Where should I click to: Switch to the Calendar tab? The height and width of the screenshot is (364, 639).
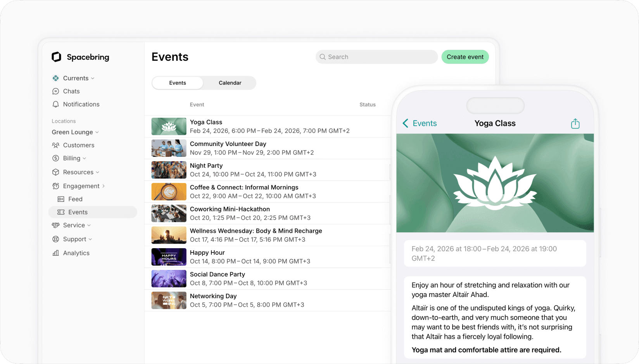[x=230, y=83]
